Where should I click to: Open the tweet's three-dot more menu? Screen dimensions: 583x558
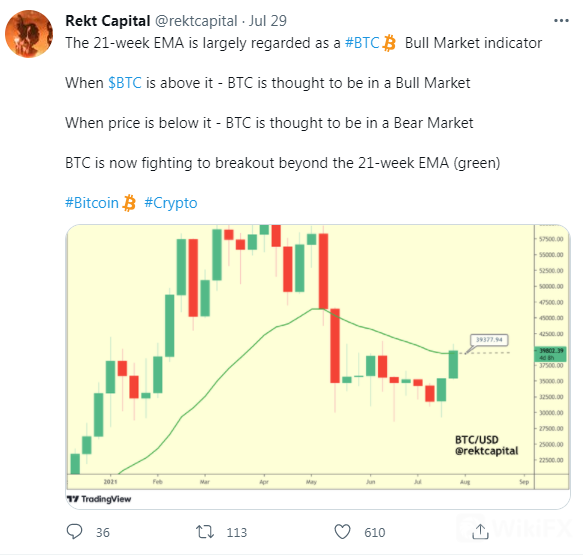pyautogui.click(x=561, y=21)
